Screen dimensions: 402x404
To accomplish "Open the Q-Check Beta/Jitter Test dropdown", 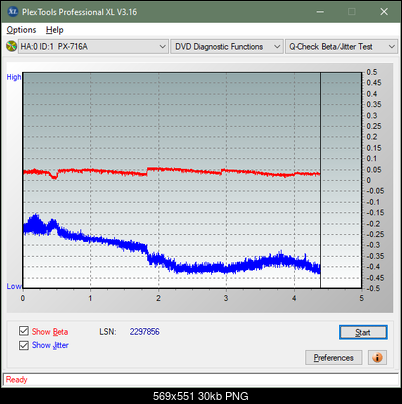I will point(342,47).
